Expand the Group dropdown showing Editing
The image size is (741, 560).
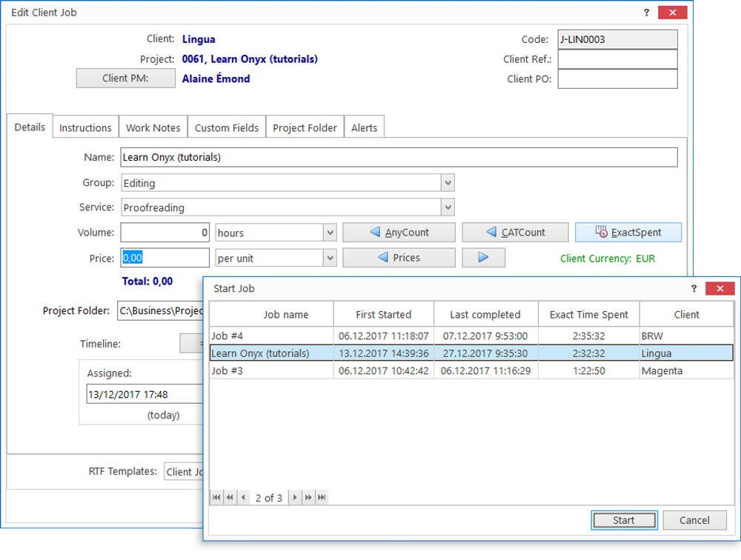tap(447, 183)
